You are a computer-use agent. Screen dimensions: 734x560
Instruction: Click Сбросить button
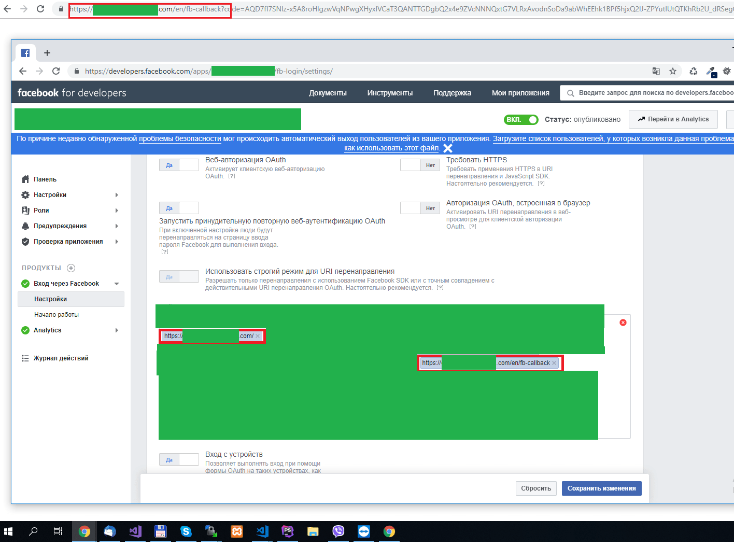pos(536,488)
